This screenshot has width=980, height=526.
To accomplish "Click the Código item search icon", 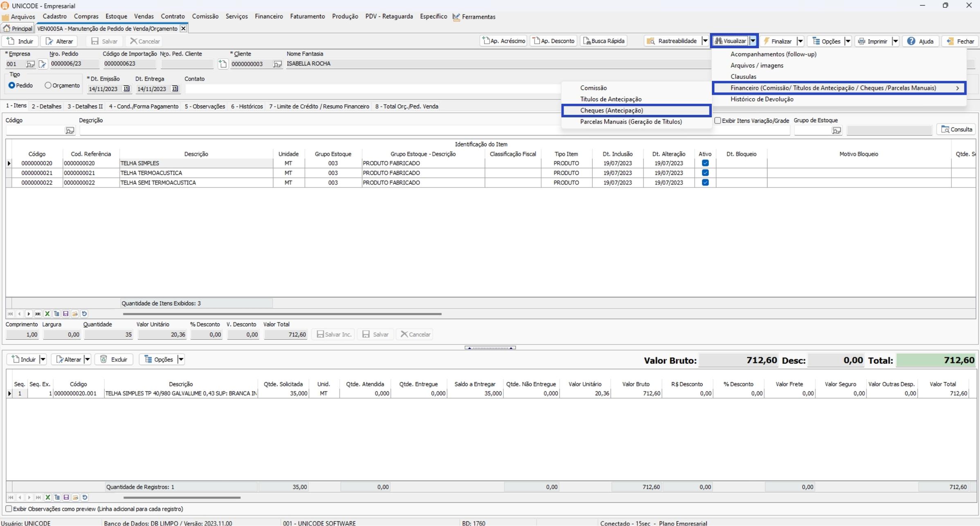I will coord(70,130).
